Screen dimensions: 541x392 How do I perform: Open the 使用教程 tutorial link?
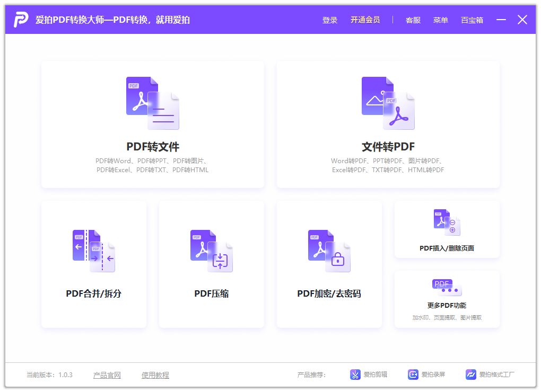click(155, 375)
